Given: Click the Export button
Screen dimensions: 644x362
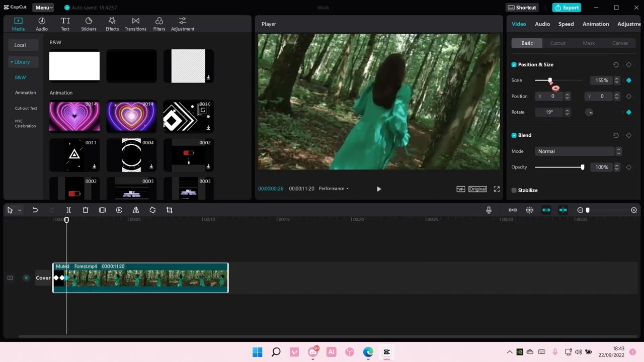Looking at the screenshot, I should tap(567, 8).
